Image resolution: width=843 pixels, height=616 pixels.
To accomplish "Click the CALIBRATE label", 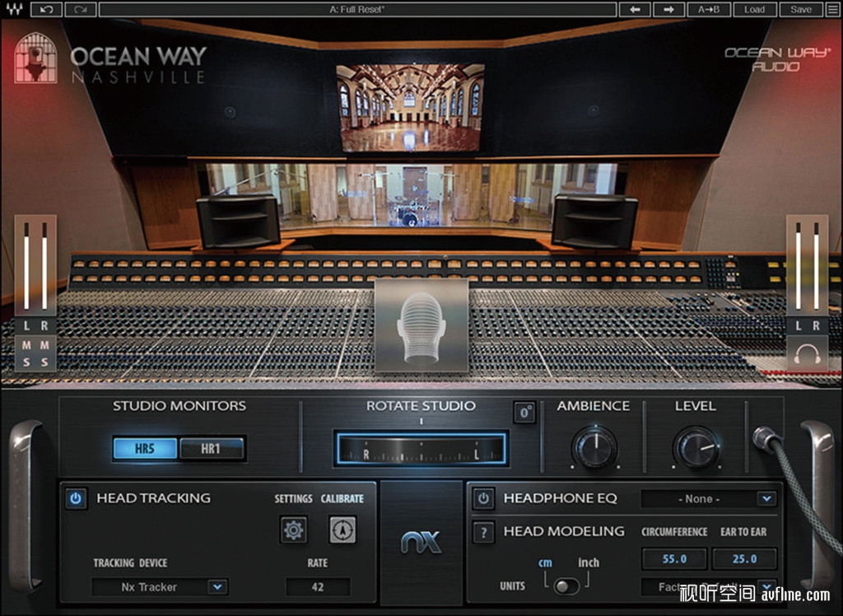I will coord(342,499).
